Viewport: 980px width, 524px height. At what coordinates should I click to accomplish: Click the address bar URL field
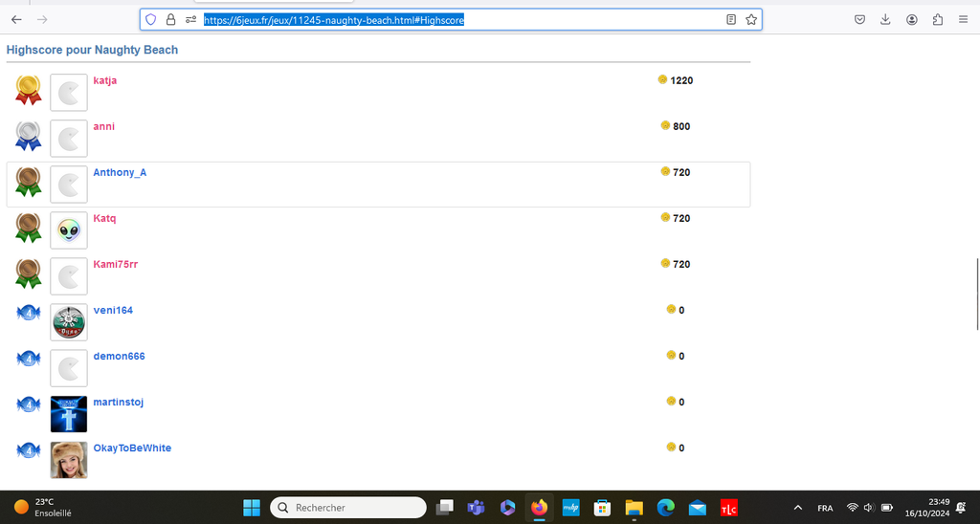click(459, 19)
